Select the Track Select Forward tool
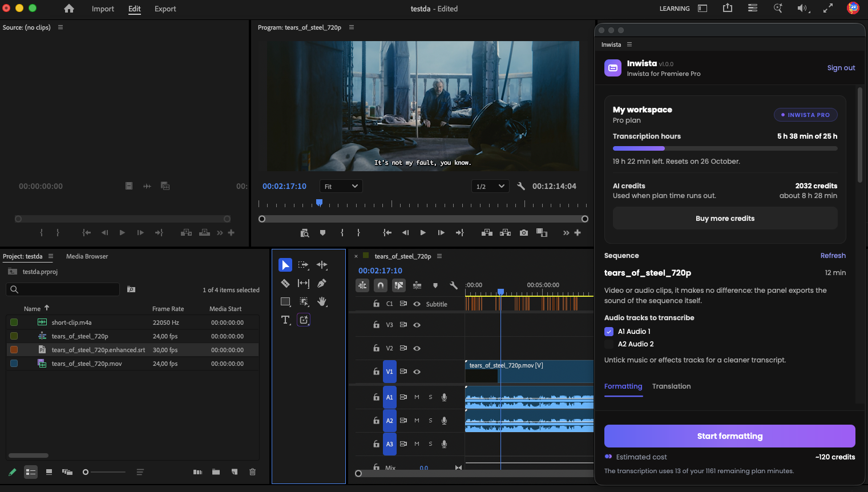 pos(304,265)
